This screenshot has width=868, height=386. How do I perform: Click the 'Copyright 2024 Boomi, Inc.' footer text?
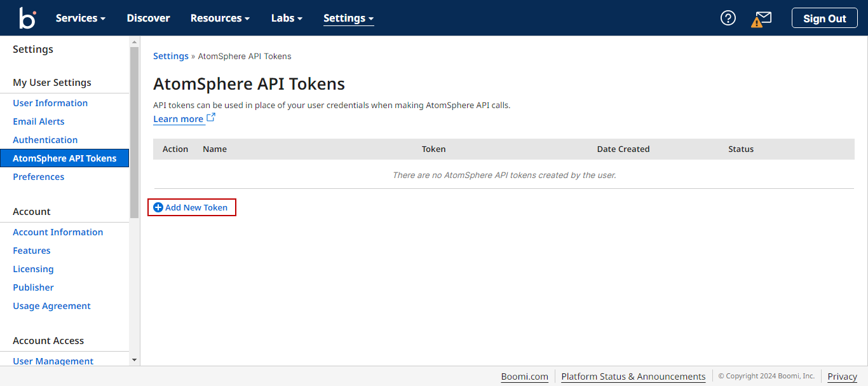[766, 376]
